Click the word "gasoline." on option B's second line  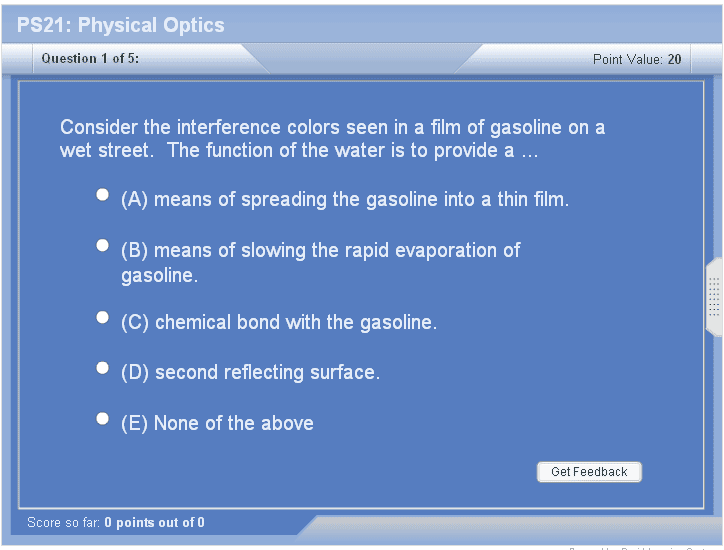pyautogui.click(x=159, y=275)
